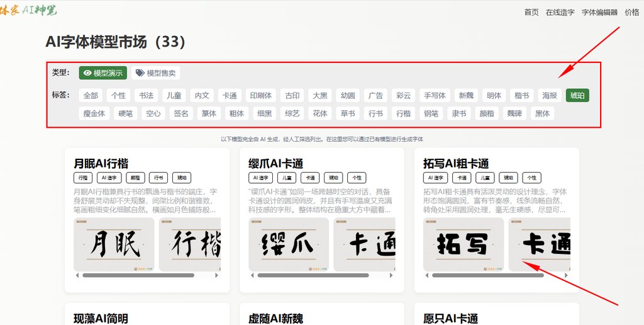Choose the 海报 tag filter
Screen dimensions: 644x325
coord(550,96)
